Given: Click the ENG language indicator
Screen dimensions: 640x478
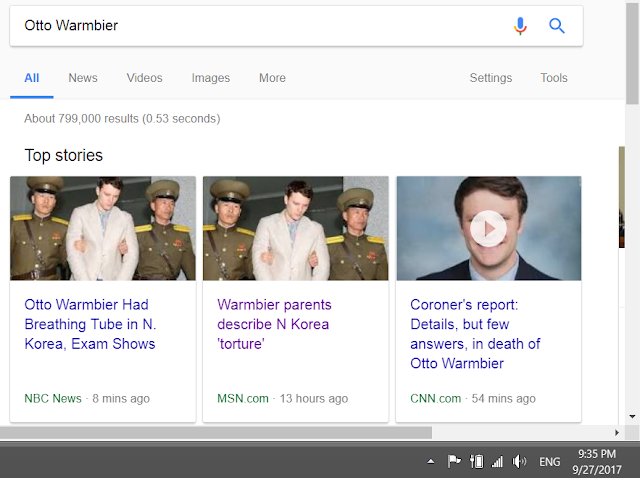Looking at the screenshot, I should 549,462.
